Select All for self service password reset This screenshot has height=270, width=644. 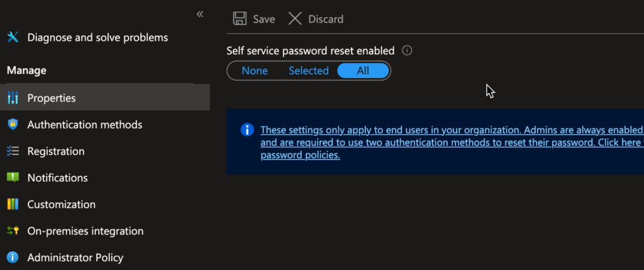pos(363,70)
